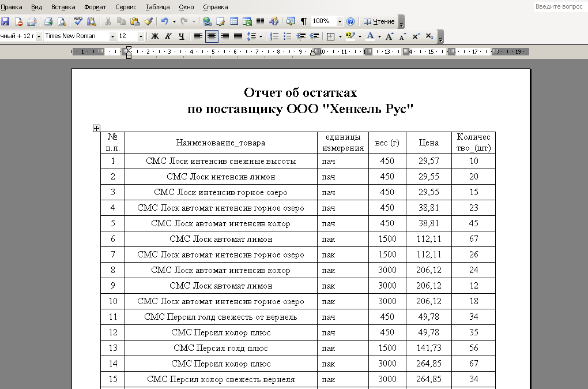Image resolution: width=588 pixels, height=389 pixels.
Task: Toggle Document Map icon
Action: click(290, 21)
